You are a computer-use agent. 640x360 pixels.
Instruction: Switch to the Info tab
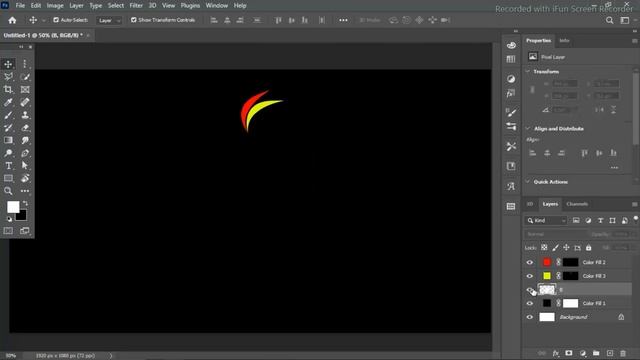pyautogui.click(x=564, y=40)
